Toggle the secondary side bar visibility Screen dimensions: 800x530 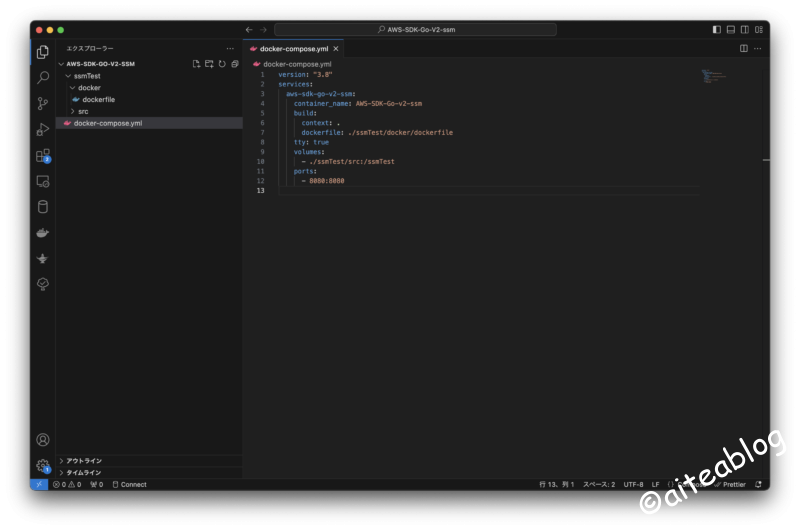click(x=745, y=30)
